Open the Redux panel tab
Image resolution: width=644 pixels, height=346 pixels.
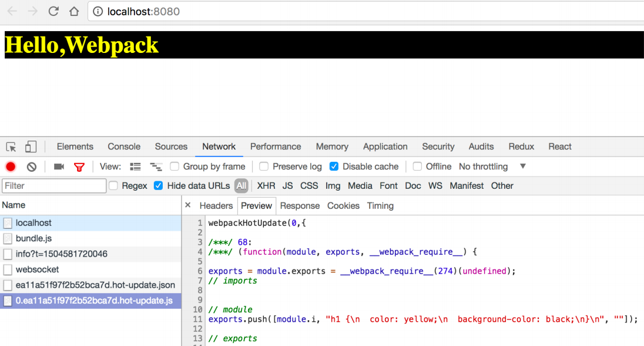(521, 147)
